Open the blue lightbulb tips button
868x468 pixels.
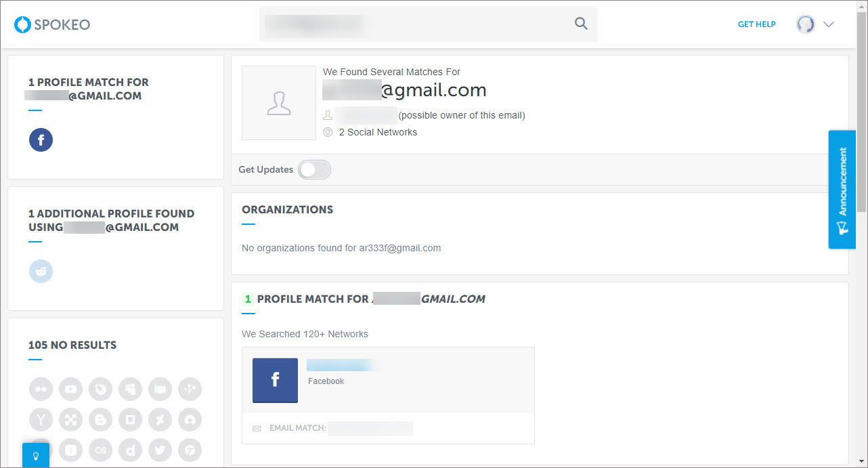click(36, 455)
